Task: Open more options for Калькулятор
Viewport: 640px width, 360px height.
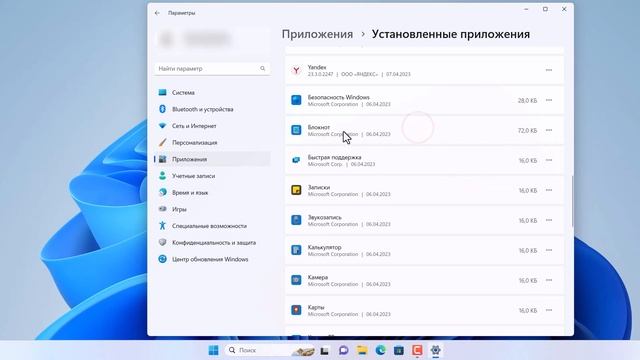Action: pyautogui.click(x=549, y=250)
